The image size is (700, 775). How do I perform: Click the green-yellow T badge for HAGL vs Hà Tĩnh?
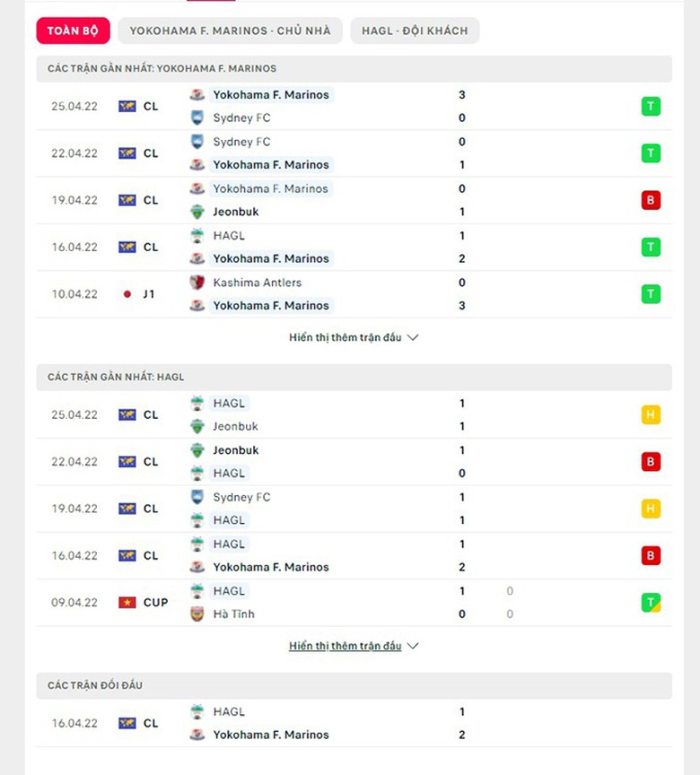pos(651,603)
